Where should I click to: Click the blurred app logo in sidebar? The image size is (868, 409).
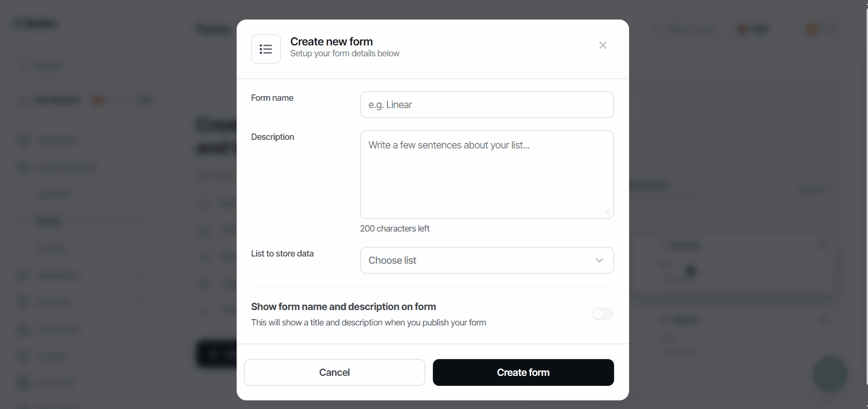35,24
